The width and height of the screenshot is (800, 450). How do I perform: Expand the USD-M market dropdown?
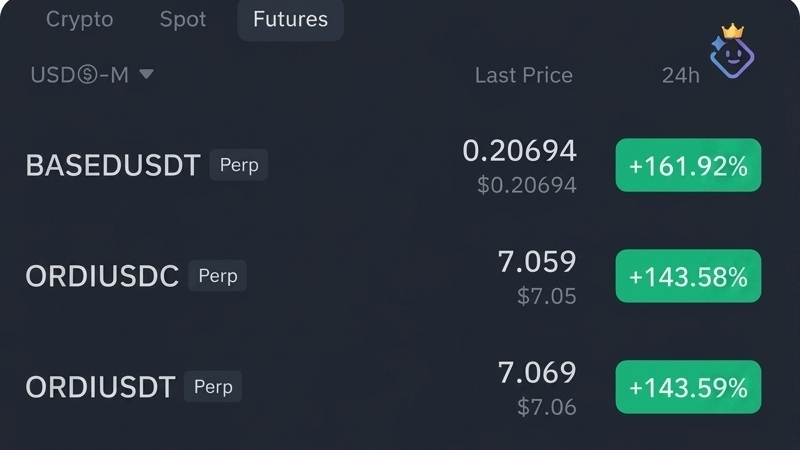(80, 75)
